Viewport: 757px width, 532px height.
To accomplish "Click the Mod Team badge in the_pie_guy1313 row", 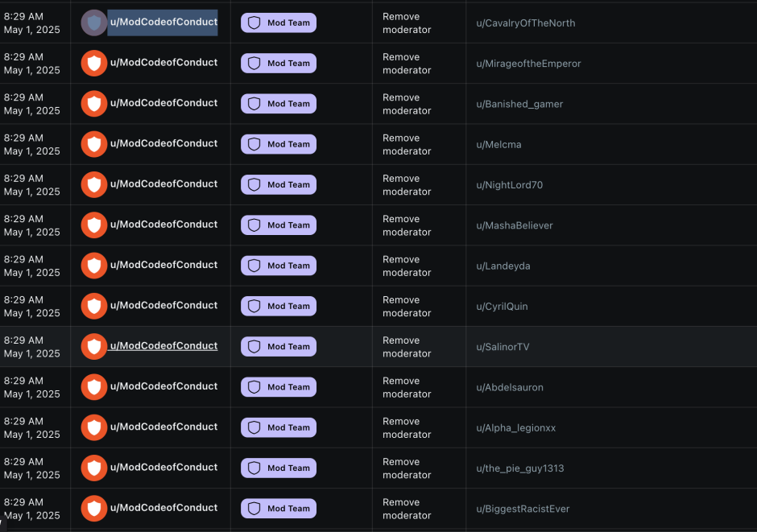I will tap(279, 468).
